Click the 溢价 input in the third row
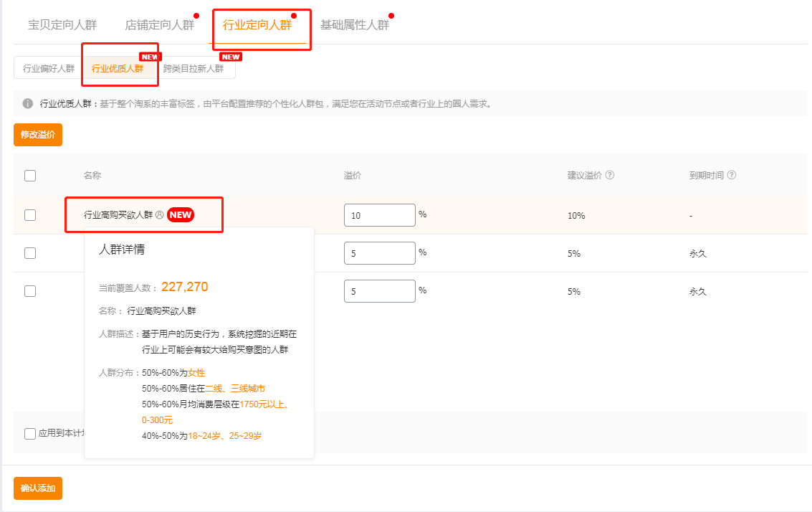Viewport: 812px width, 512px height. click(379, 291)
